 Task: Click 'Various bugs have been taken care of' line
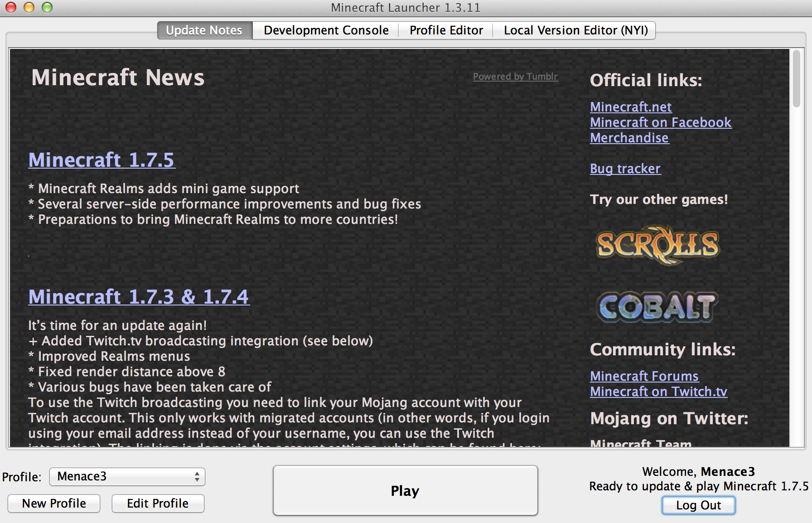150,387
